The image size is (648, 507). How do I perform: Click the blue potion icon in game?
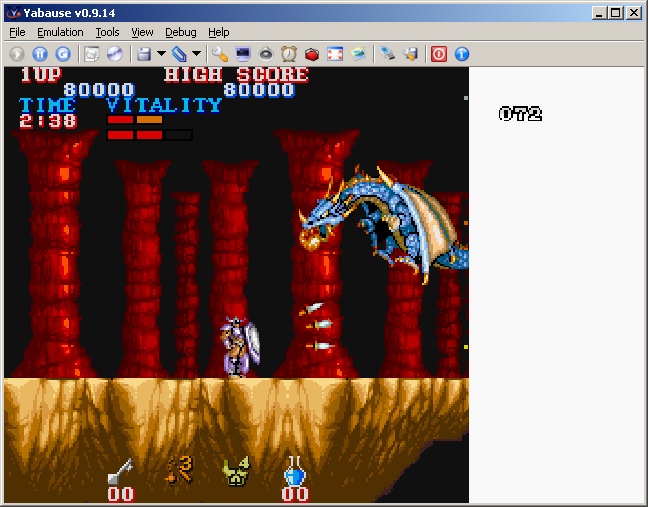[295, 471]
